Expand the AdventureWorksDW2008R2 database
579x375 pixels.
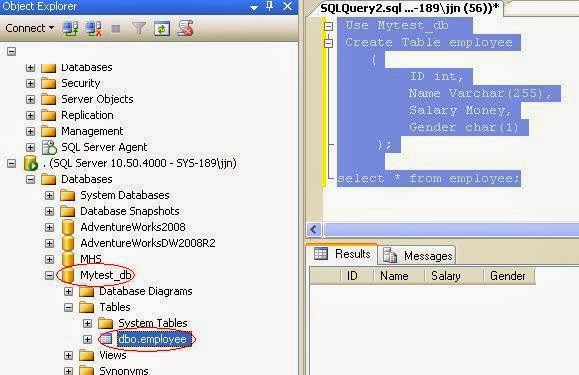(x=49, y=243)
